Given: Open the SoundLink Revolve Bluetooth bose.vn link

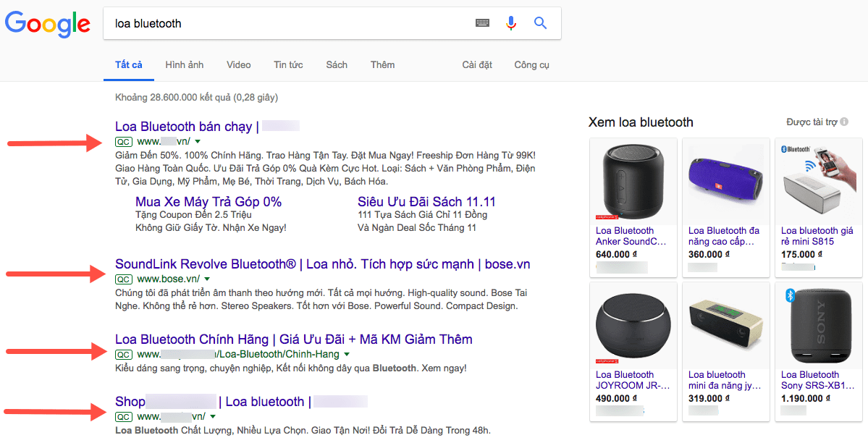Looking at the screenshot, I should point(323,264).
